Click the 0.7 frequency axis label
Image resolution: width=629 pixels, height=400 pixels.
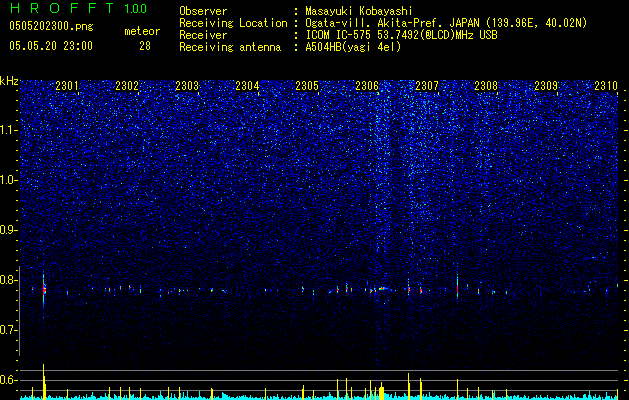tap(9, 330)
